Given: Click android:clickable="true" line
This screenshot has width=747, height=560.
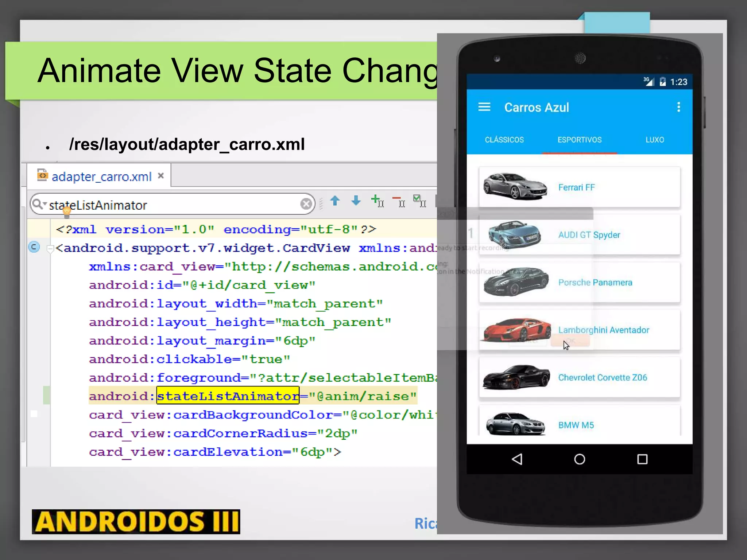Looking at the screenshot, I should 190,359.
